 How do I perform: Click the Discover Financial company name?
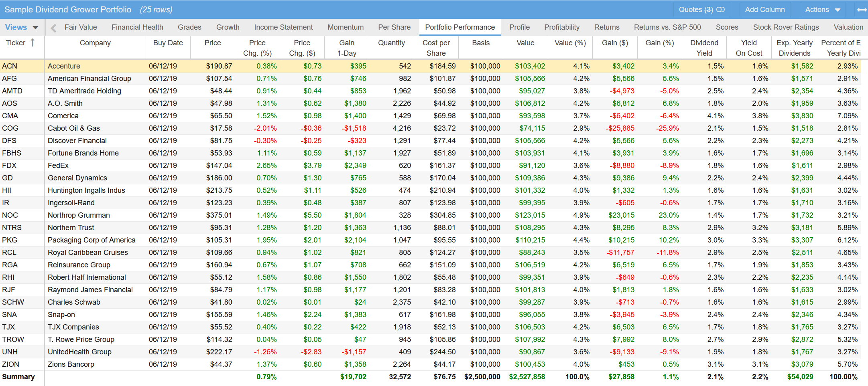pyautogui.click(x=77, y=141)
